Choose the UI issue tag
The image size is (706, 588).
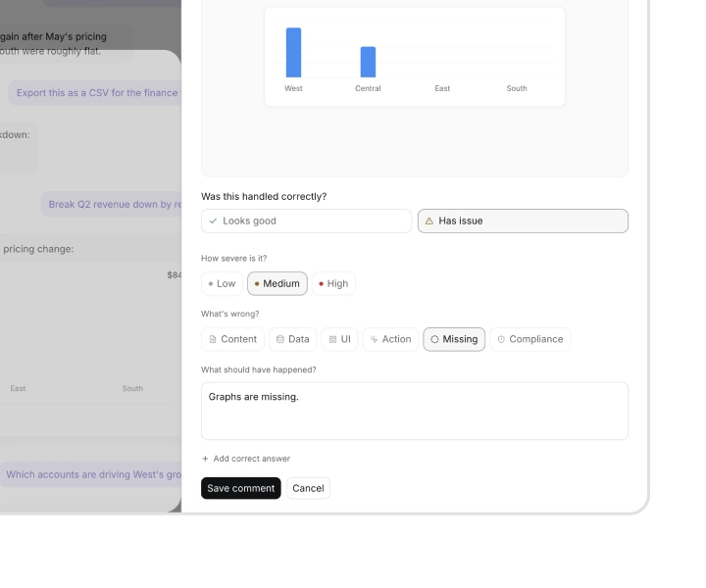coord(339,339)
